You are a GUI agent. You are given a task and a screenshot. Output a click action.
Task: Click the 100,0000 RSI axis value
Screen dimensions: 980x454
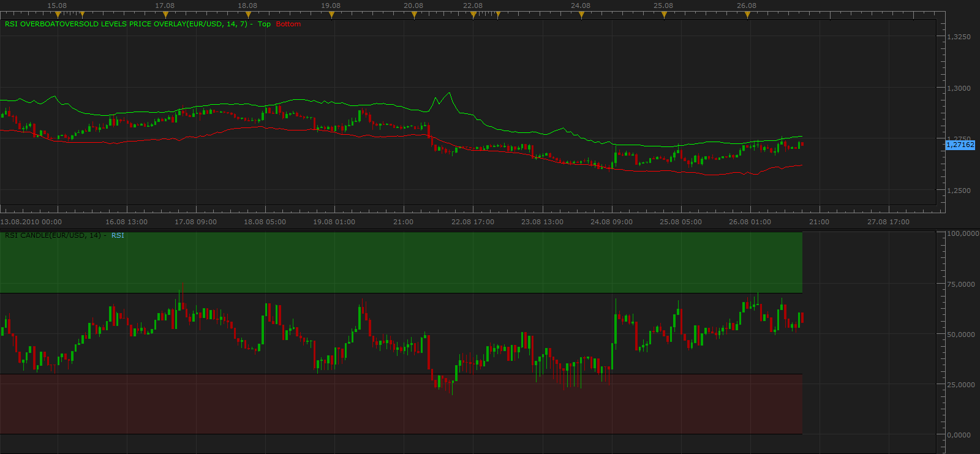point(962,233)
